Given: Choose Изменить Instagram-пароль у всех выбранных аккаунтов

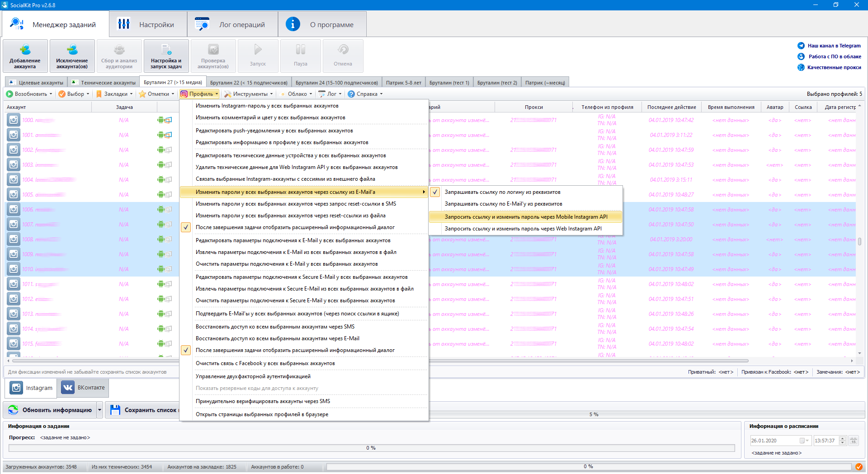Looking at the screenshot, I should click(304, 106).
